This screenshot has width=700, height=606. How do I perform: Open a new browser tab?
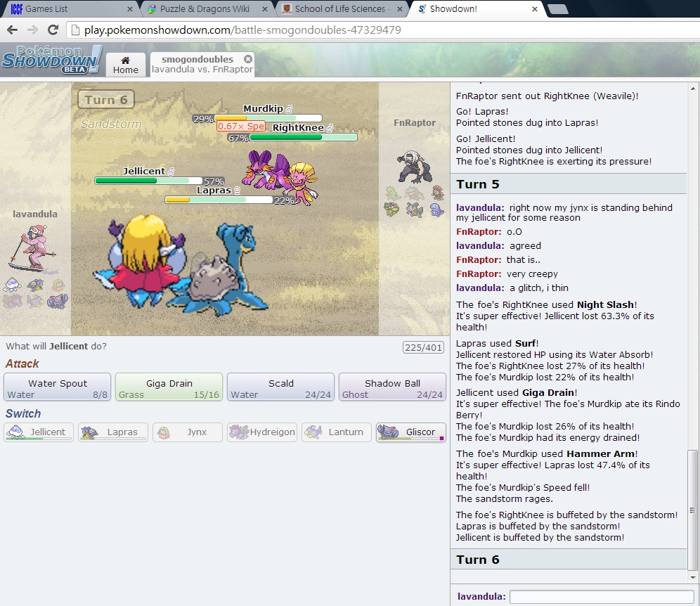pyautogui.click(x=557, y=9)
